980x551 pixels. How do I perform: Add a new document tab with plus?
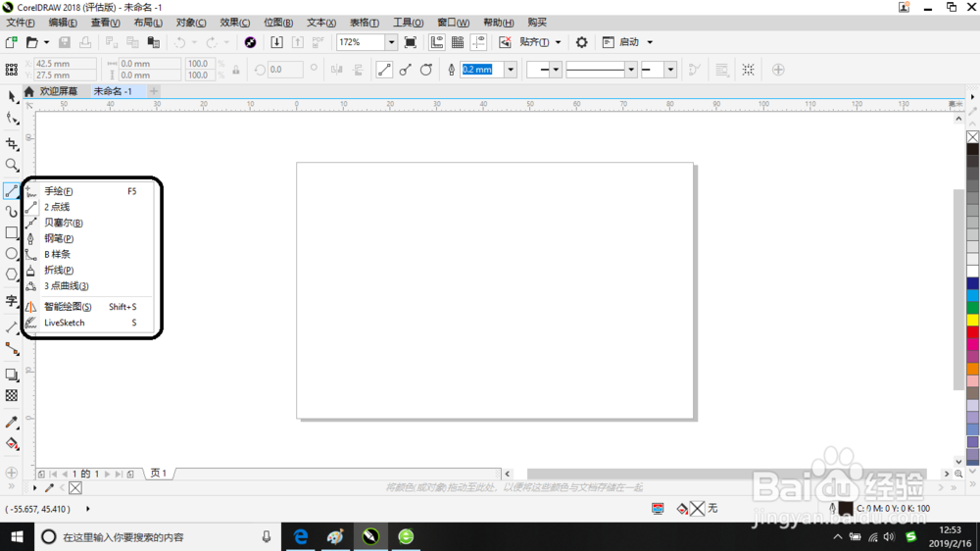tap(154, 91)
